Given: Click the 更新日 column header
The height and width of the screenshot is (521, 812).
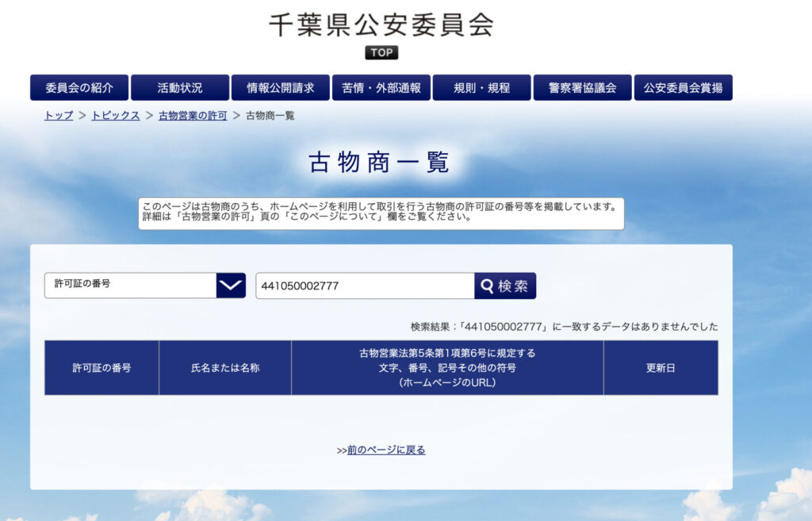Looking at the screenshot, I should click(x=661, y=368).
